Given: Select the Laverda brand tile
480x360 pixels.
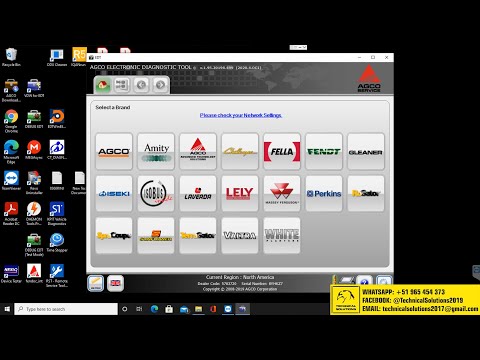Looking at the screenshot, I should (198, 194).
